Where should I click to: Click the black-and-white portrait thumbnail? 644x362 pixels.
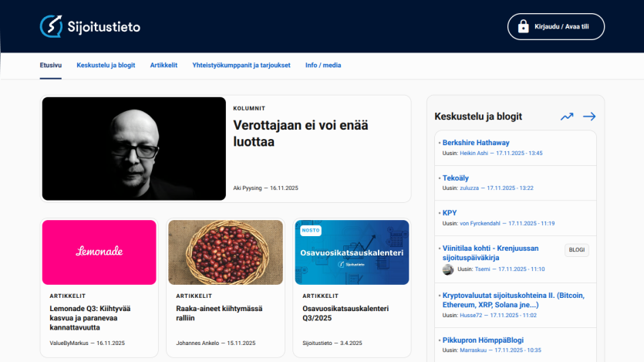(x=134, y=149)
